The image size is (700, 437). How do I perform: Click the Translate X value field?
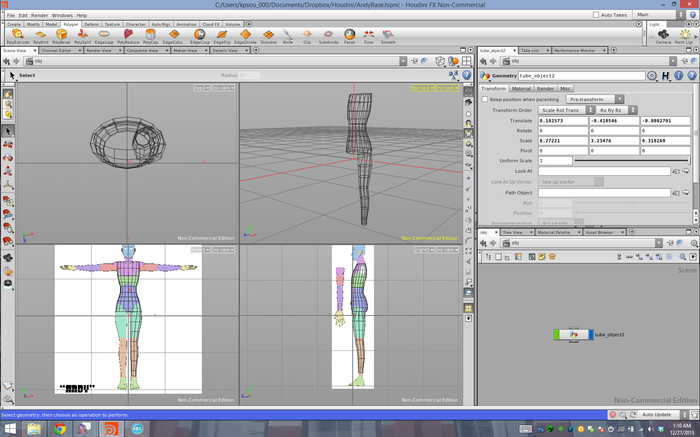[562, 120]
